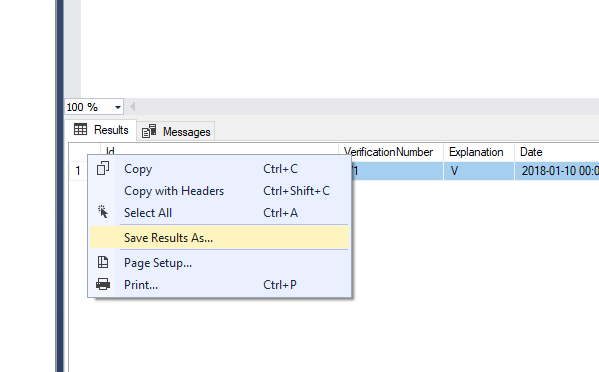Switch to the Messages tab
The image size is (599, 372).
click(176, 131)
